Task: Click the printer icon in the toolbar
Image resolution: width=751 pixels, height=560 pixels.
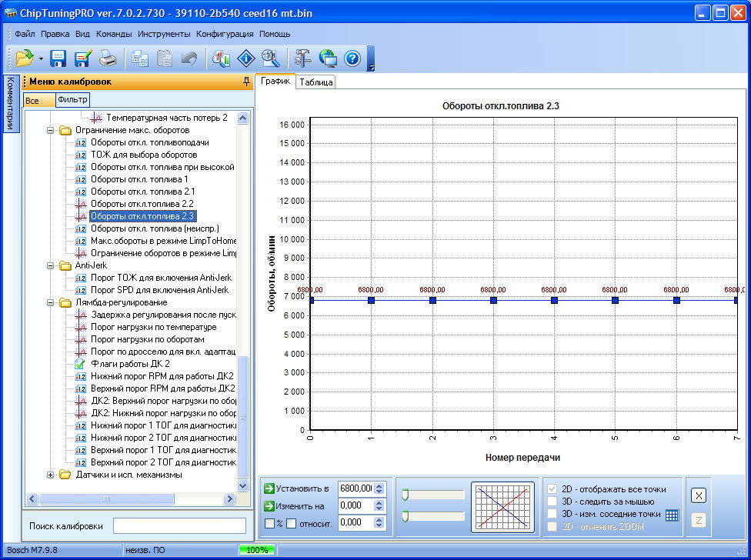Action: (x=108, y=58)
